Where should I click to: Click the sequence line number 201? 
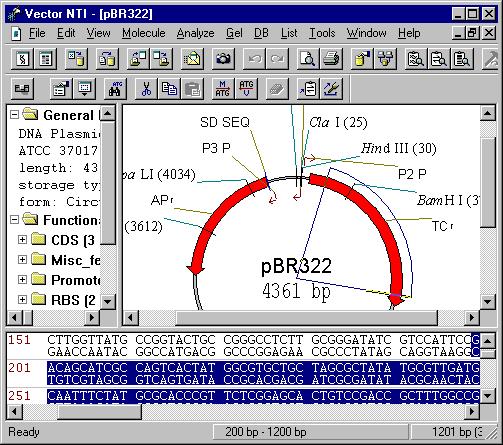pos(20,368)
